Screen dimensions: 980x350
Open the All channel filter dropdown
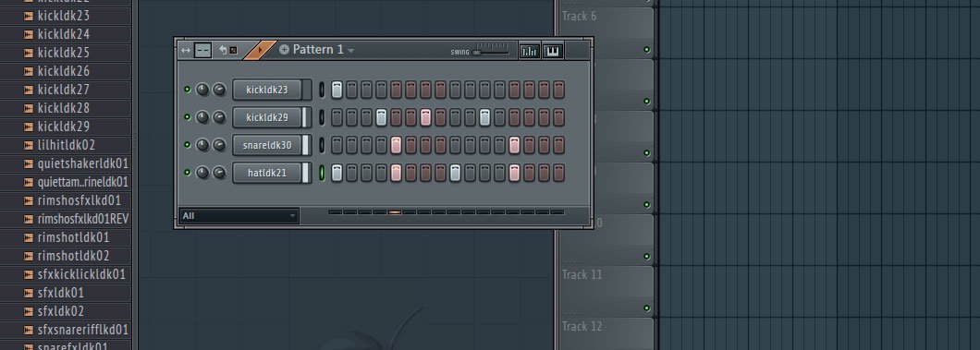click(239, 216)
